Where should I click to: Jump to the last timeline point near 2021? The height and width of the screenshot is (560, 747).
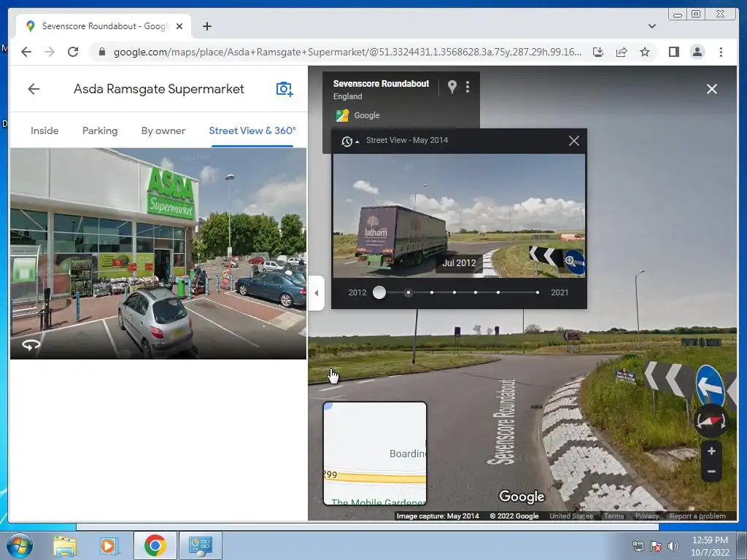tap(538, 292)
